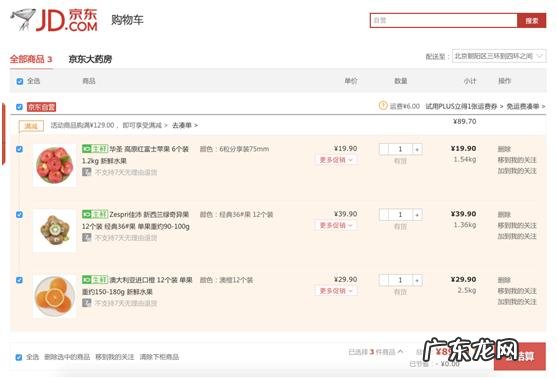The image size is (557, 379).
Task: Click the 生鲜 badge on the apple item
Action: 95,149
